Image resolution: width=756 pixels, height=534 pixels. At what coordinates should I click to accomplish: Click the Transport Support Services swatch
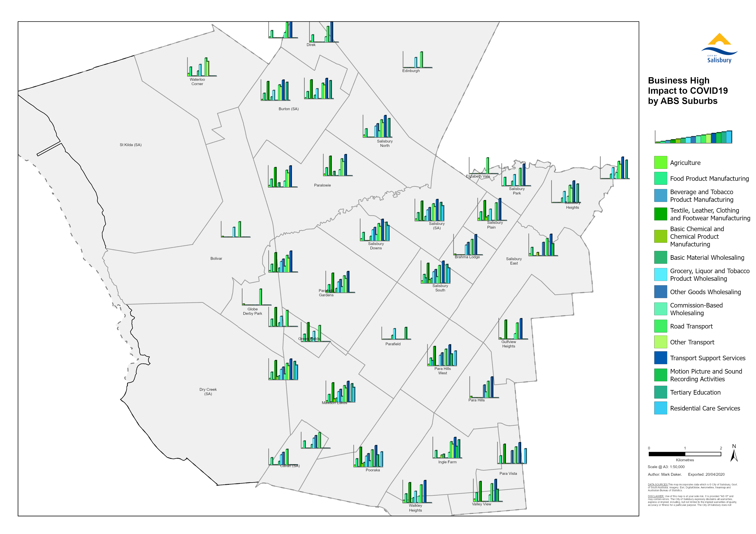[661, 358]
